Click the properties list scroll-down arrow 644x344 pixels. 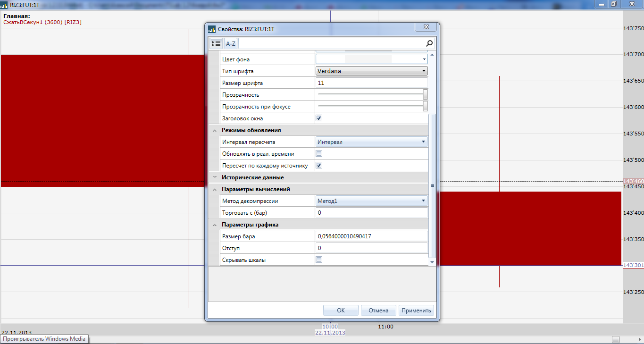[x=432, y=262]
